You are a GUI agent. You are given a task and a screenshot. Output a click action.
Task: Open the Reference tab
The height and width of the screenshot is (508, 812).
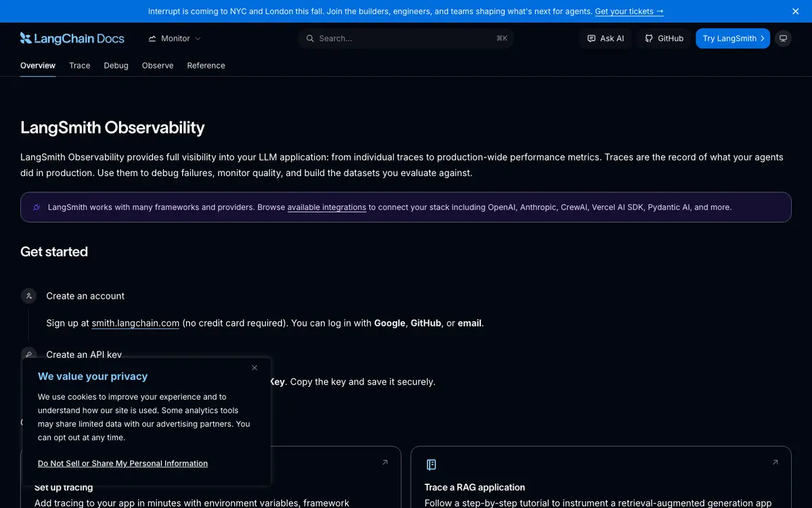pyautogui.click(x=206, y=66)
